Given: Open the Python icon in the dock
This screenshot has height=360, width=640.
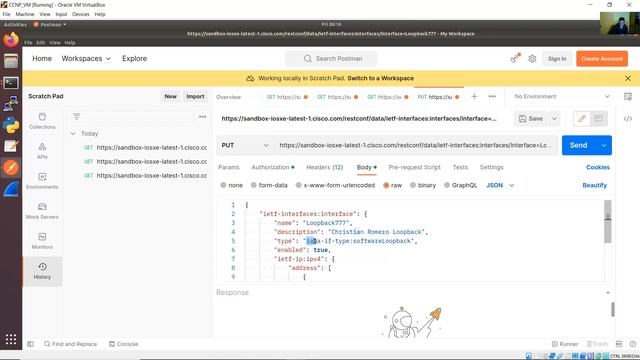Looking at the screenshot, I should 11,125.
